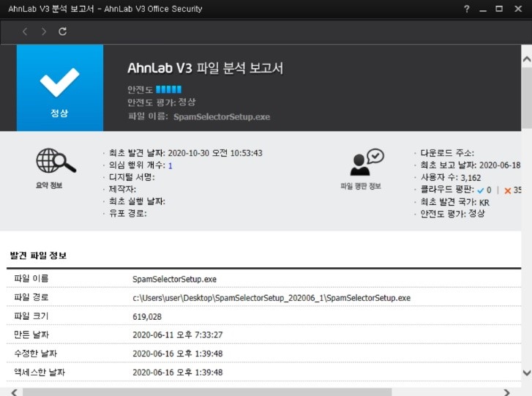This screenshot has height=396, width=532.
Task: Open the suspicious behavior count link 1
Action: pyautogui.click(x=171, y=165)
